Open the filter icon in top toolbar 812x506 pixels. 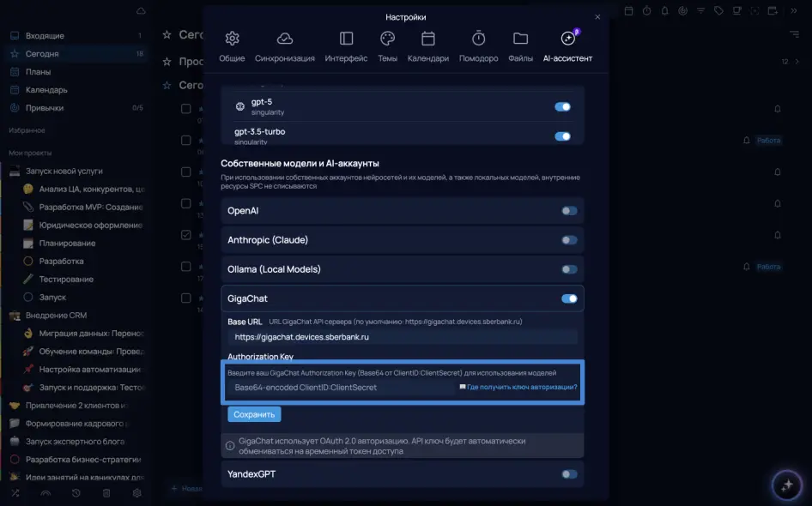coord(700,11)
